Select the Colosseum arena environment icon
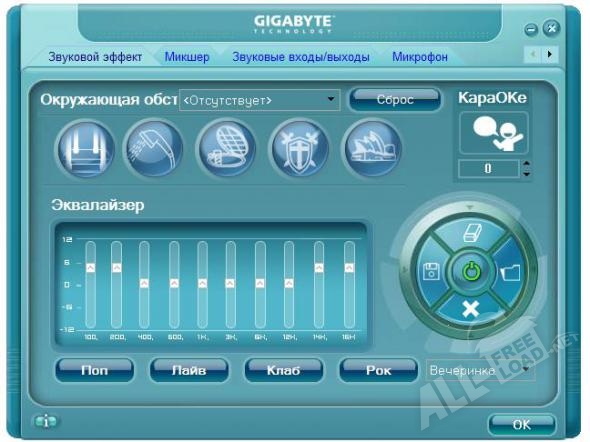 tap(227, 148)
